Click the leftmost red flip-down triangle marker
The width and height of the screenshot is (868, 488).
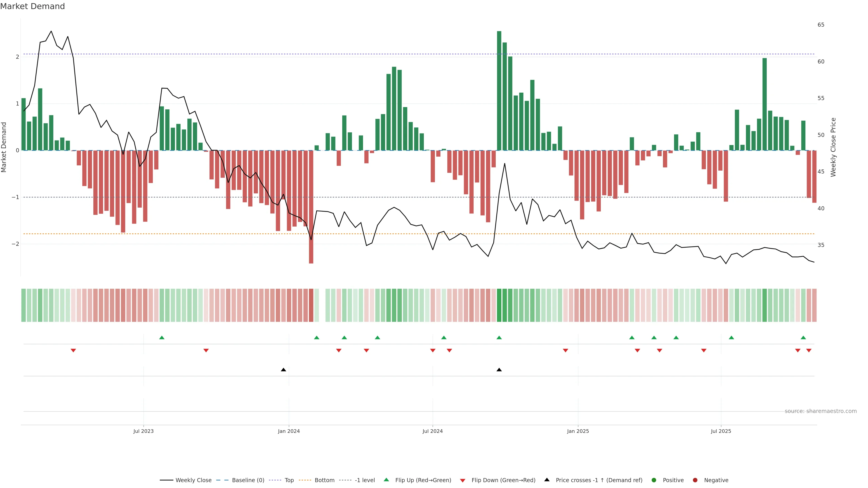coord(73,351)
